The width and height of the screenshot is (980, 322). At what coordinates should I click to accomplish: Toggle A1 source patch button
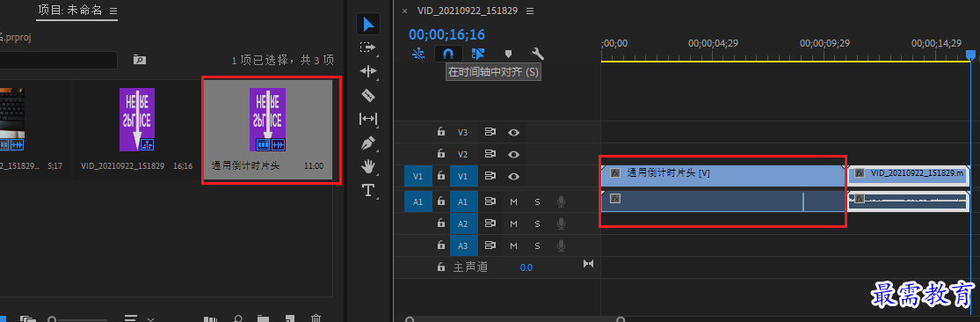click(418, 201)
